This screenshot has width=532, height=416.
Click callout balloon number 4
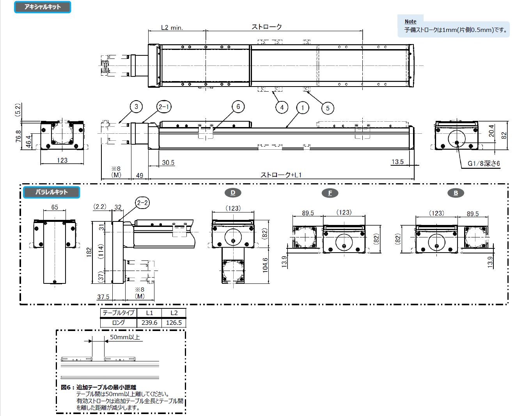(x=282, y=108)
